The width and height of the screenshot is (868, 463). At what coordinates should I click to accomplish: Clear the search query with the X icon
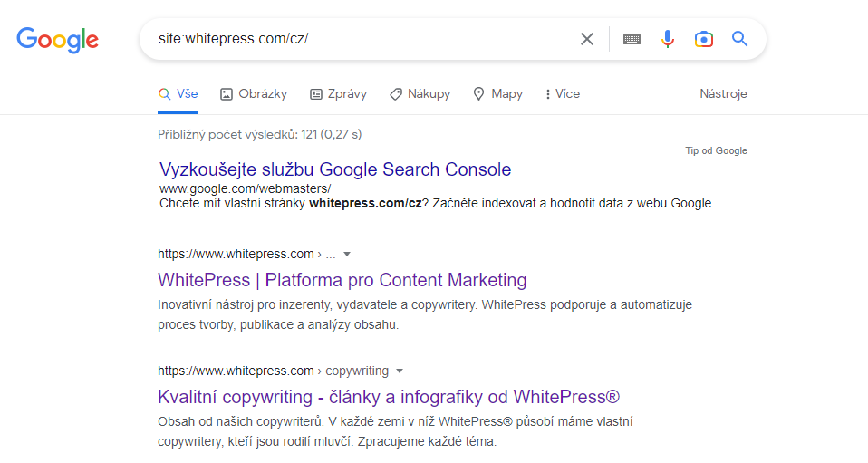point(587,39)
